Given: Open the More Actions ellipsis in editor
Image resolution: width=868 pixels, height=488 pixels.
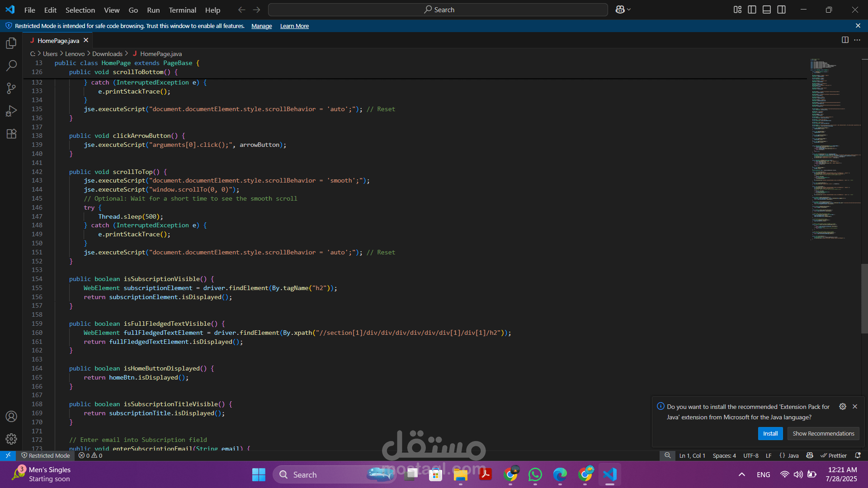Looking at the screenshot, I should [x=857, y=40].
